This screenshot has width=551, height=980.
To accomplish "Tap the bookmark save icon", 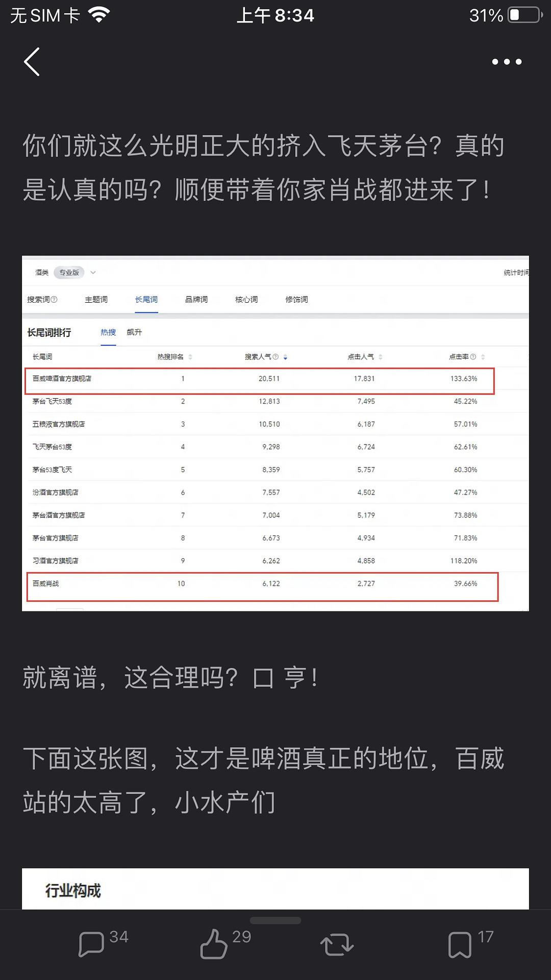I will 460,944.
